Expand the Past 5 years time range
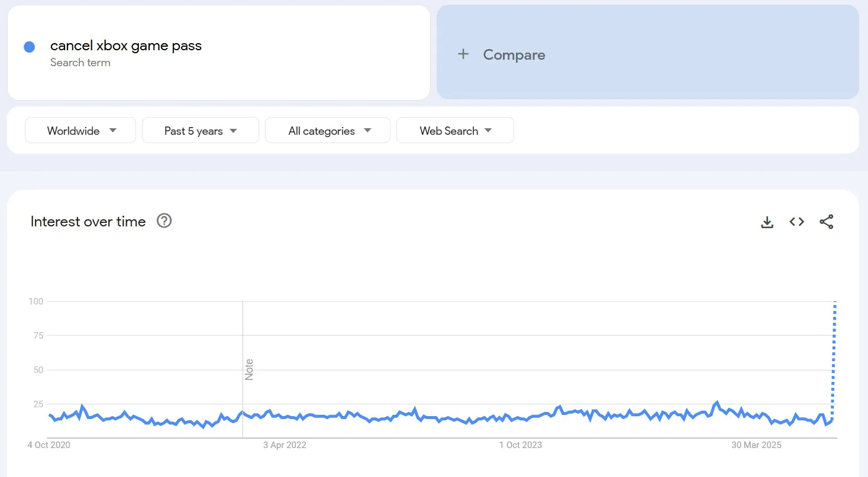 [x=201, y=131]
